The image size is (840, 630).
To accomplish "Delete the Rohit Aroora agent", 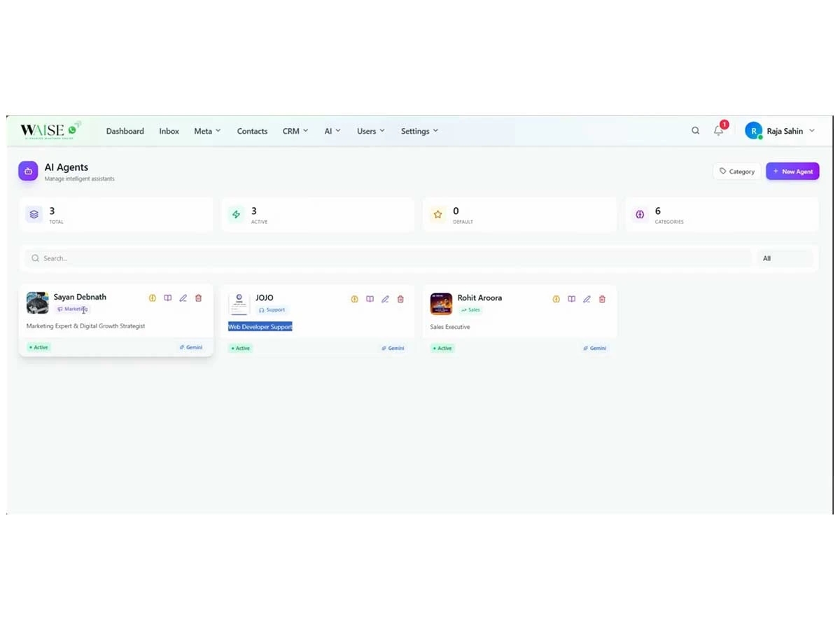I will click(x=603, y=299).
